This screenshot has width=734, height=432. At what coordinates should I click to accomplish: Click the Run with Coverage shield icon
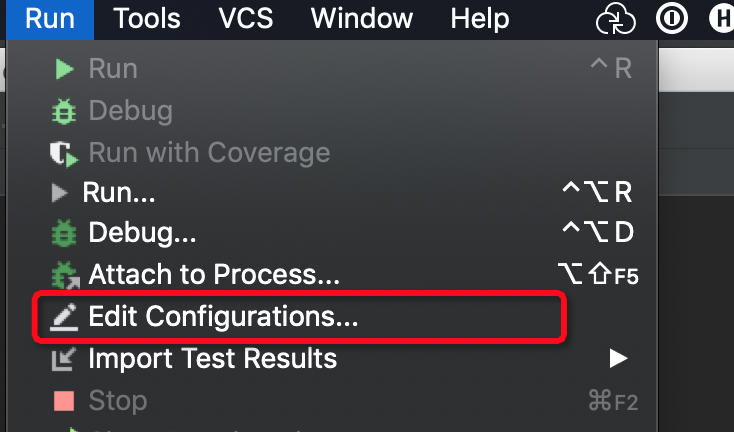click(x=64, y=153)
